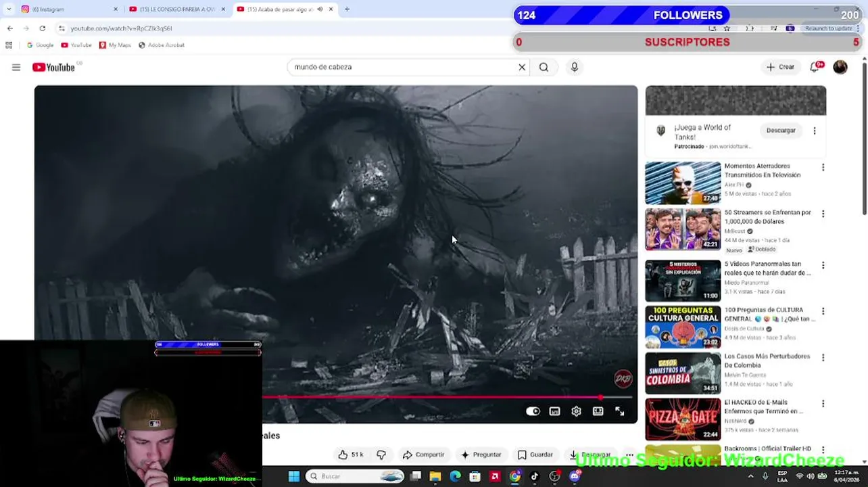868x487 pixels.
Task: Expand the Chrome tab search dropdown
Action: [8, 9]
